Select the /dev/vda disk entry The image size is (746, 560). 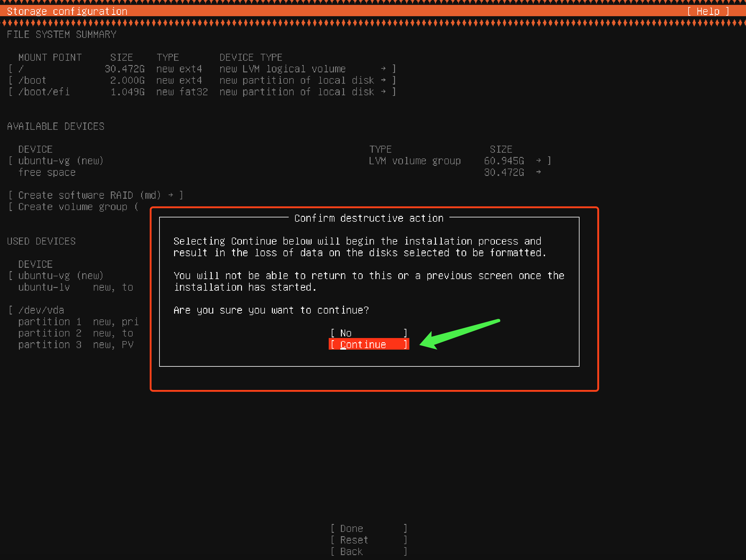coord(41,310)
